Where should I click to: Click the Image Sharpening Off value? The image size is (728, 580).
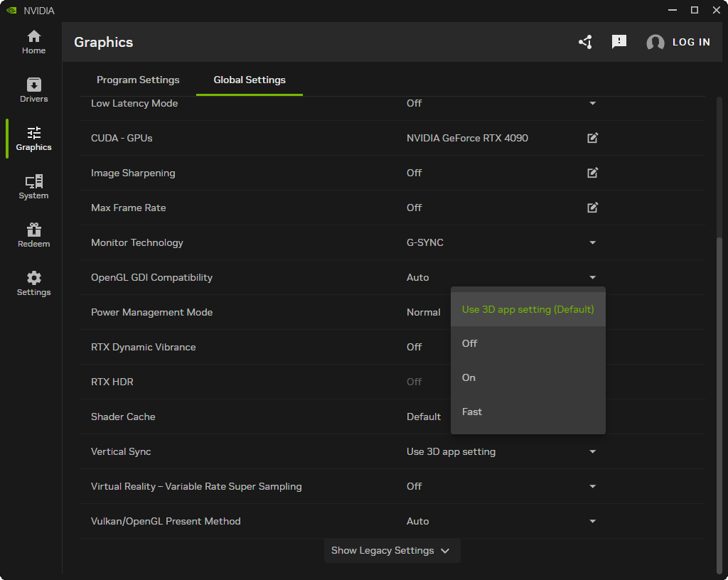point(414,173)
